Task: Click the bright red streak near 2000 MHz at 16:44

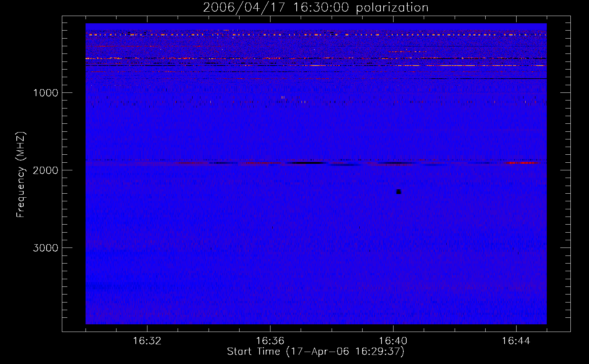Action: point(522,163)
